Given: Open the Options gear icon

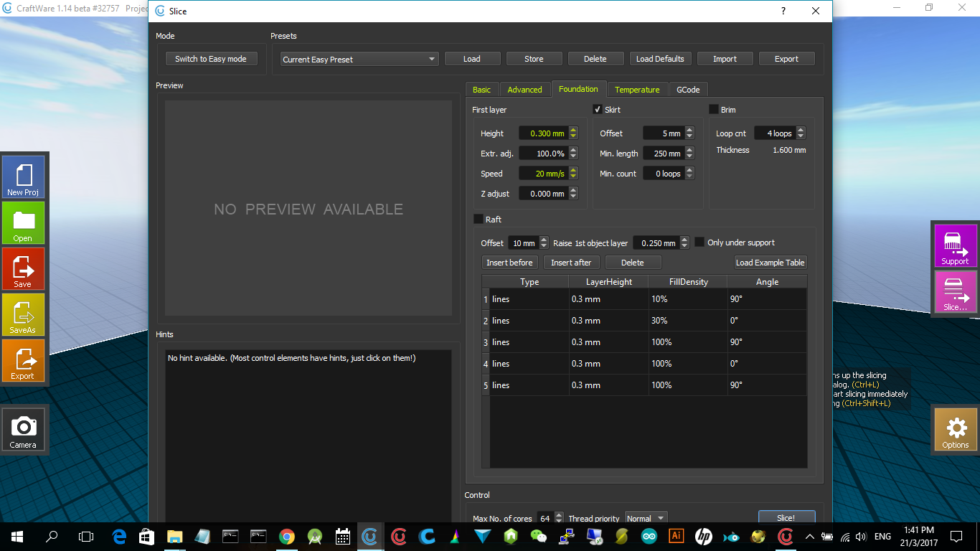Looking at the screenshot, I should 956,428.
